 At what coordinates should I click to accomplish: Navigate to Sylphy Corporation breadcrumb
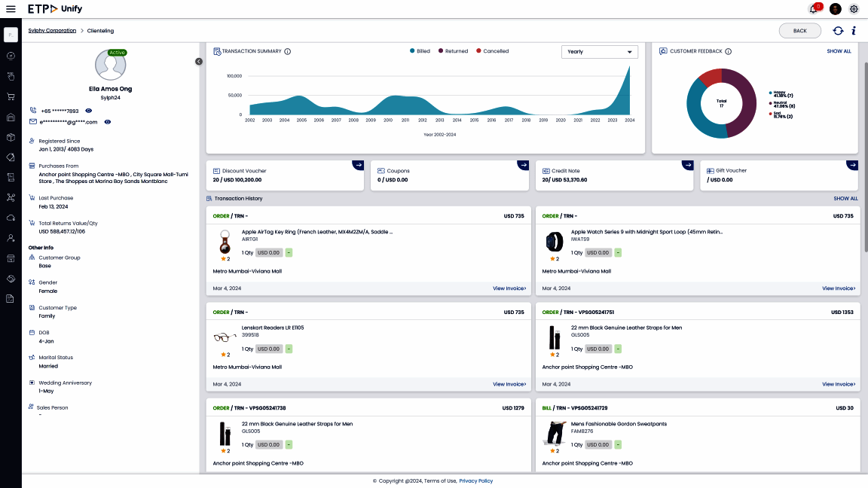(52, 30)
